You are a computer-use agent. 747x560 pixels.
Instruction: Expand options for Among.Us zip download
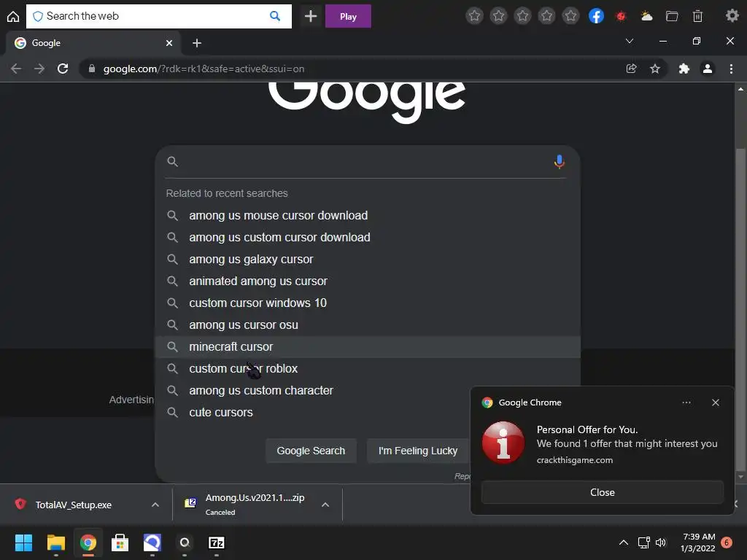click(325, 505)
